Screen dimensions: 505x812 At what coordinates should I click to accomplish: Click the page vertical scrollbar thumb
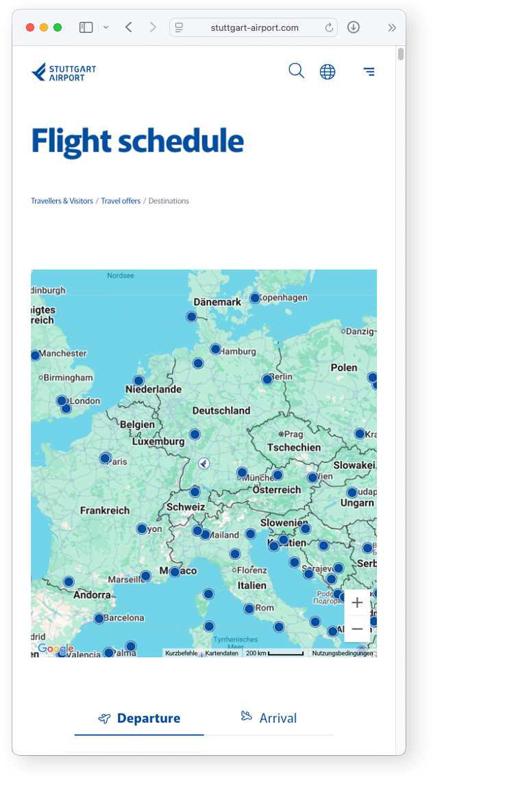point(400,54)
